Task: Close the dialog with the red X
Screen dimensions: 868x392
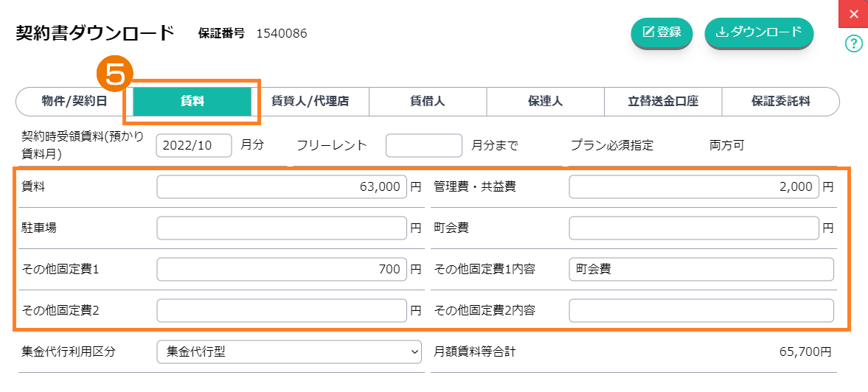Action: click(x=854, y=14)
